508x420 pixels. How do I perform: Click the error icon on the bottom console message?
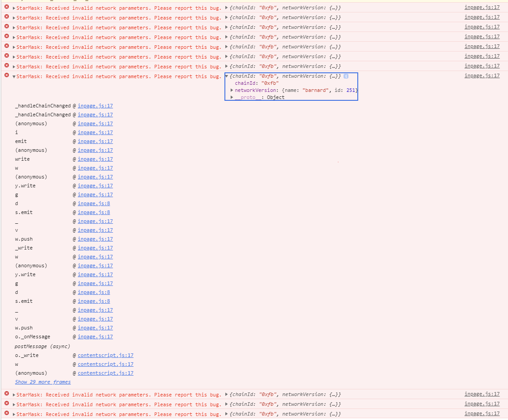(x=6, y=414)
